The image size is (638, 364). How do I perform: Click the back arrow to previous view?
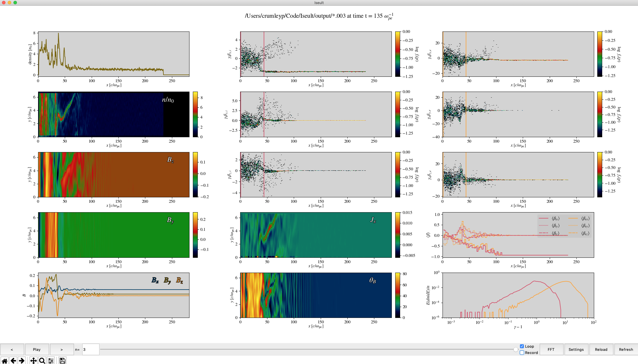(13, 361)
